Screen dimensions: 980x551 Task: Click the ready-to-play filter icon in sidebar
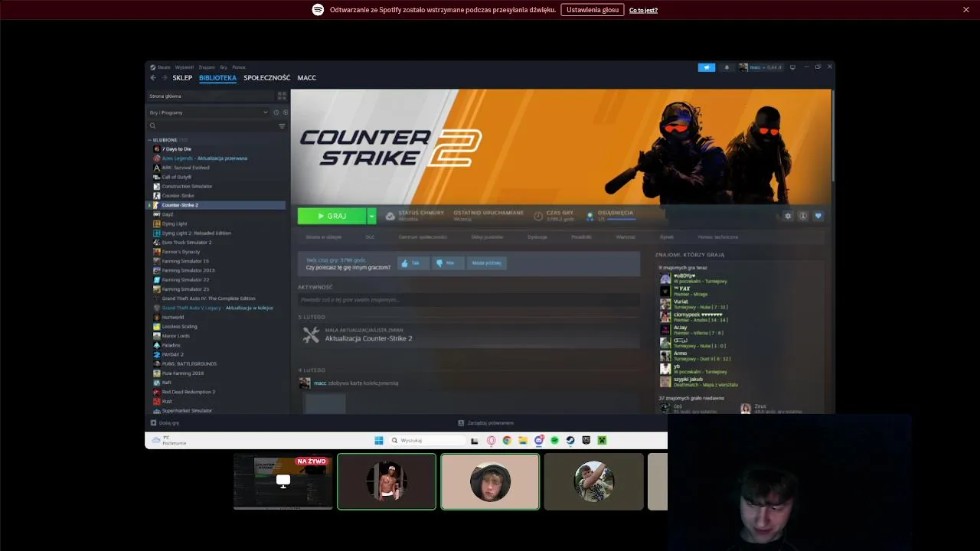pyautogui.click(x=286, y=112)
